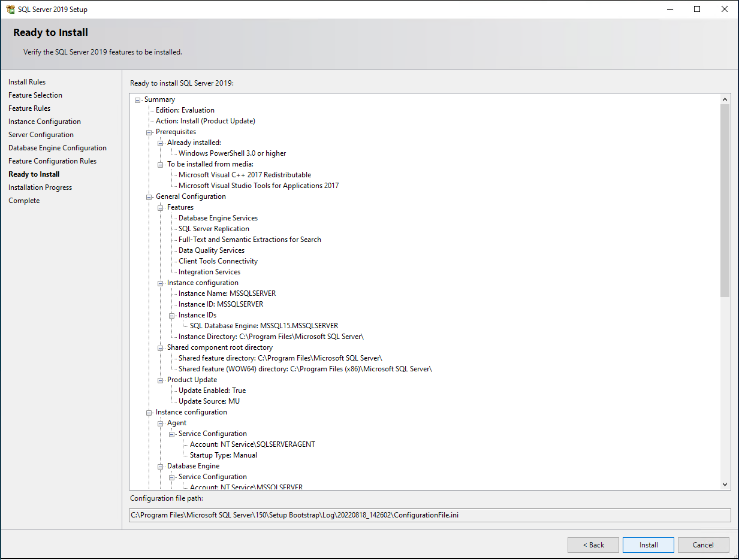Select Full-Text and Semantic Extractions row
This screenshot has width=739, height=560.
click(x=250, y=240)
